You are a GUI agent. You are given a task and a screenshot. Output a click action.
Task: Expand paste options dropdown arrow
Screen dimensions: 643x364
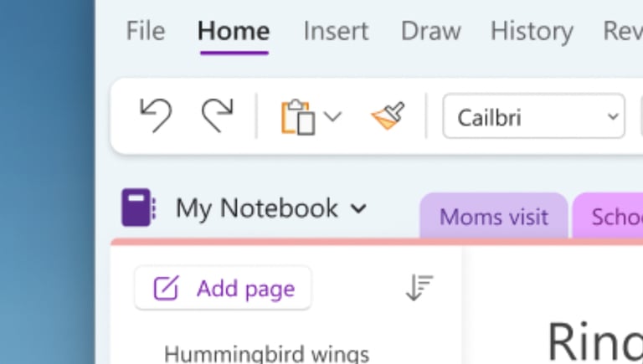332,117
